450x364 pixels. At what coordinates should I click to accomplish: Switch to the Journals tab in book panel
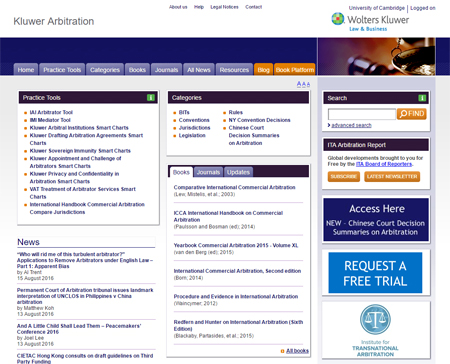208,172
